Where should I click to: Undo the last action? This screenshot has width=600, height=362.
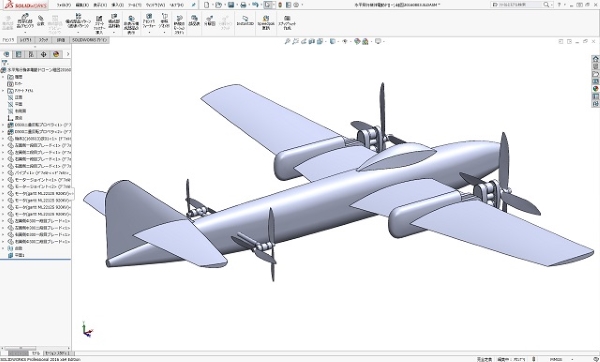click(x=255, y=5)
